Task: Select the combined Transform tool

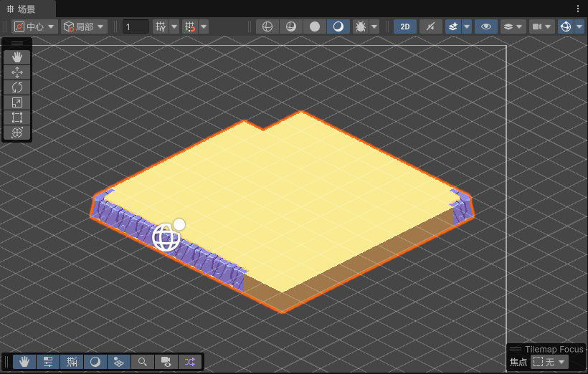Action: pyautogui.click(x=17, y=133)
